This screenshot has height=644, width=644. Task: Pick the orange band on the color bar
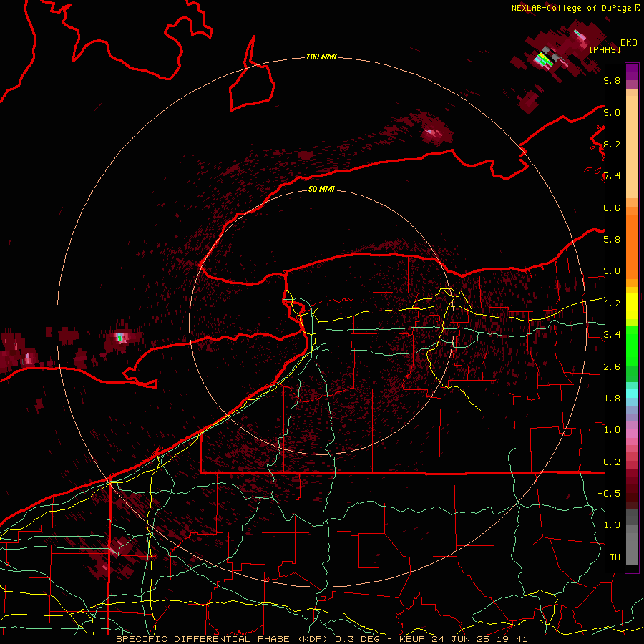[x=632, y=246]
